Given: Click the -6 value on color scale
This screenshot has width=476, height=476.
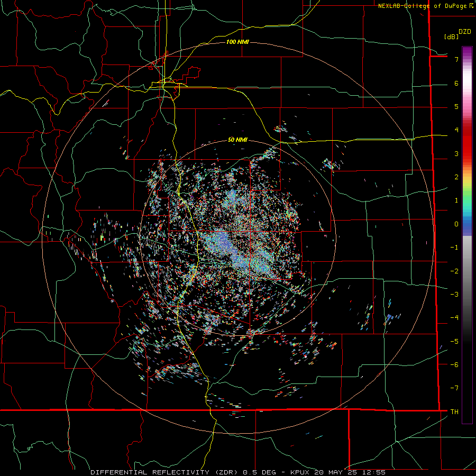Looking at the screenshot, I should click(x=454, y=364).
